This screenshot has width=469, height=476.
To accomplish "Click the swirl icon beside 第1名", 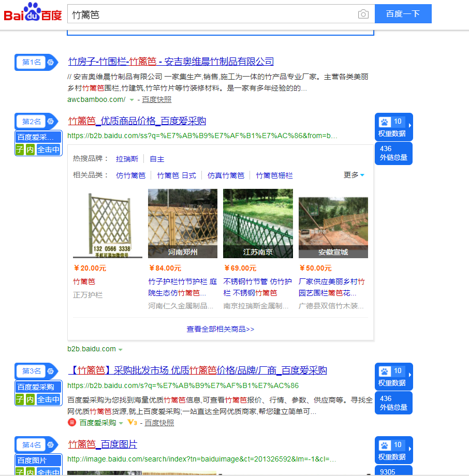I will point(51,62).
